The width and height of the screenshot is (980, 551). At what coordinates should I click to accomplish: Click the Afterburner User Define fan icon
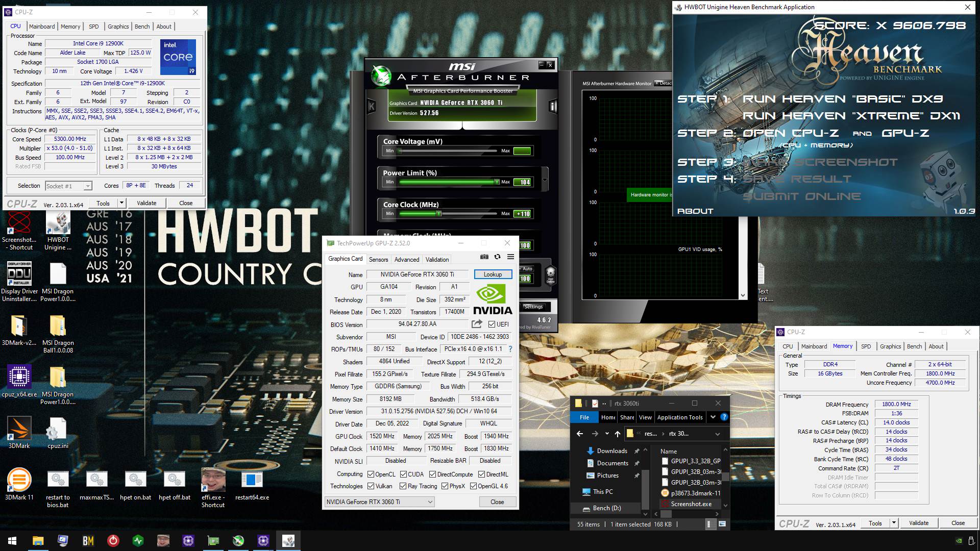click(x=550, y=274)
